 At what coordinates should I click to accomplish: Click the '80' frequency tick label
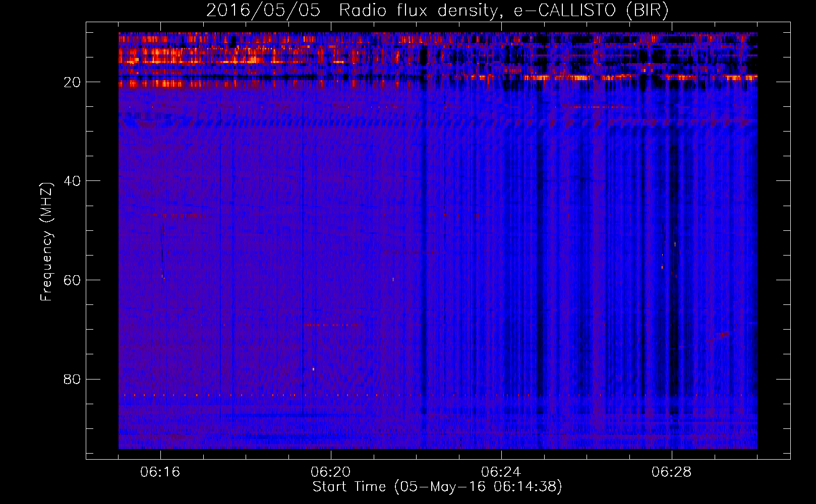point(73,379)
